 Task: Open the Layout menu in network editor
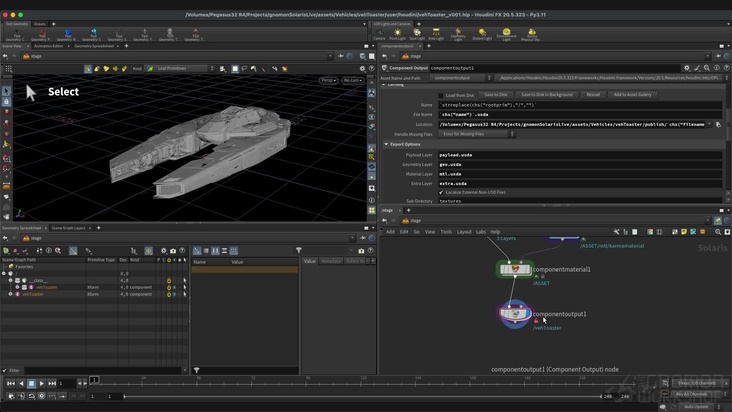[464, 231]
